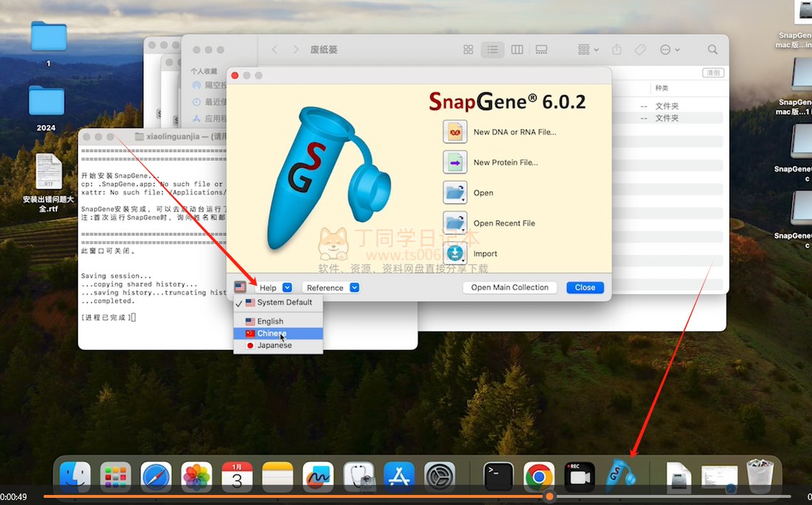The width and height of the screenshot is (812, 505).
Task: Select Japanese in the language list
Action: pos(274,345)
